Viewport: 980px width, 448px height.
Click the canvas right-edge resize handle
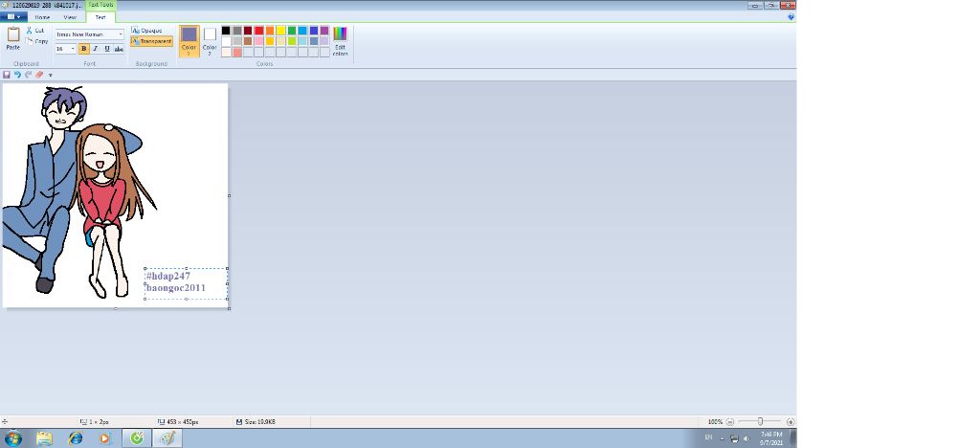pos(230,195)
